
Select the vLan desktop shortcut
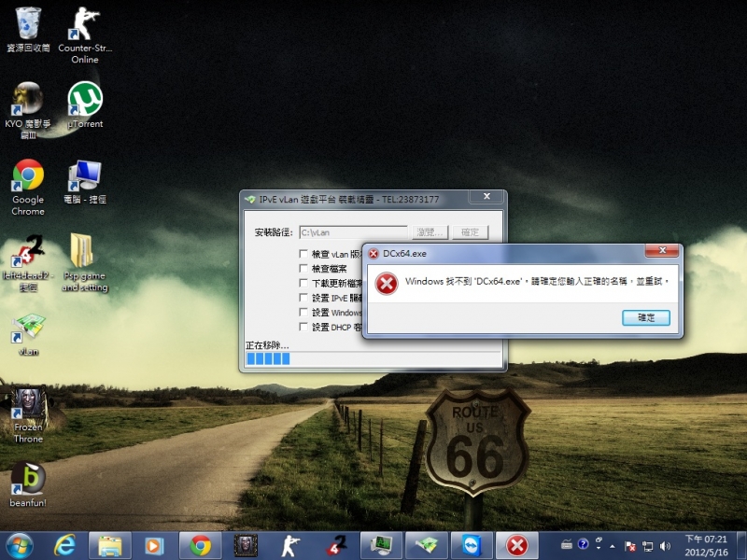point(28,335)
